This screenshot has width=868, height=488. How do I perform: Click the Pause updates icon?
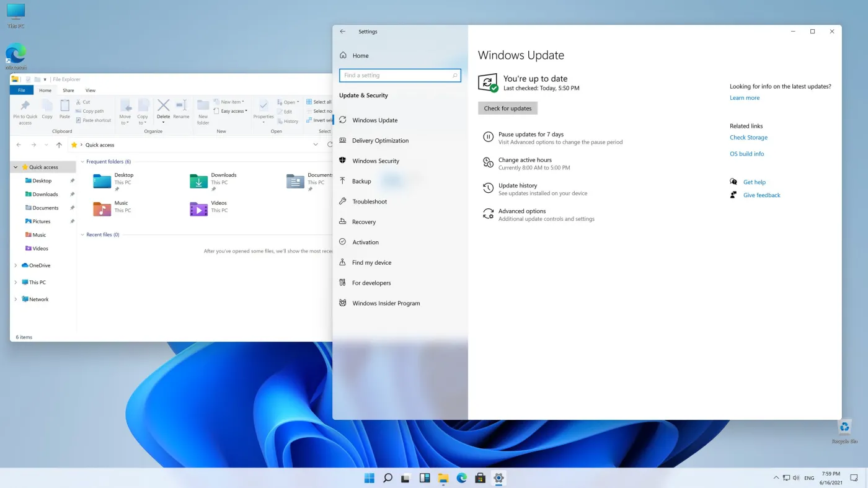(488, 137)
